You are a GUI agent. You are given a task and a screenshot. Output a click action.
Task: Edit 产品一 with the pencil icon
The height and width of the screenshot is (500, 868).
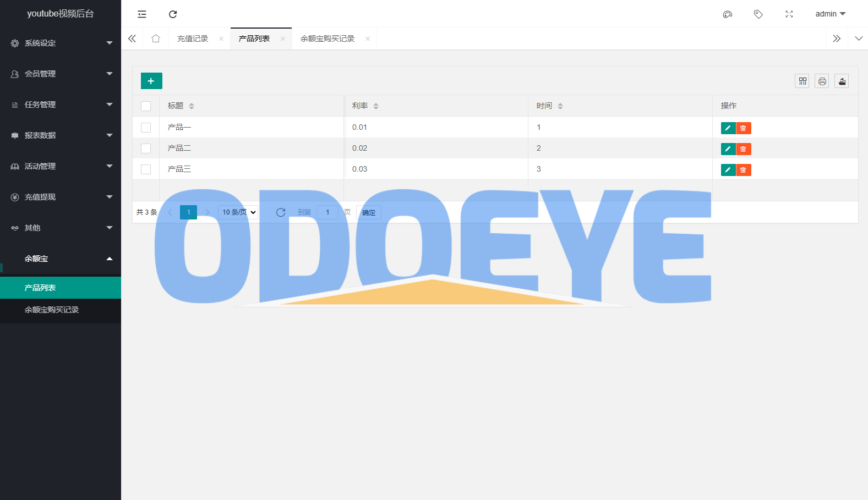click(728, 128)
